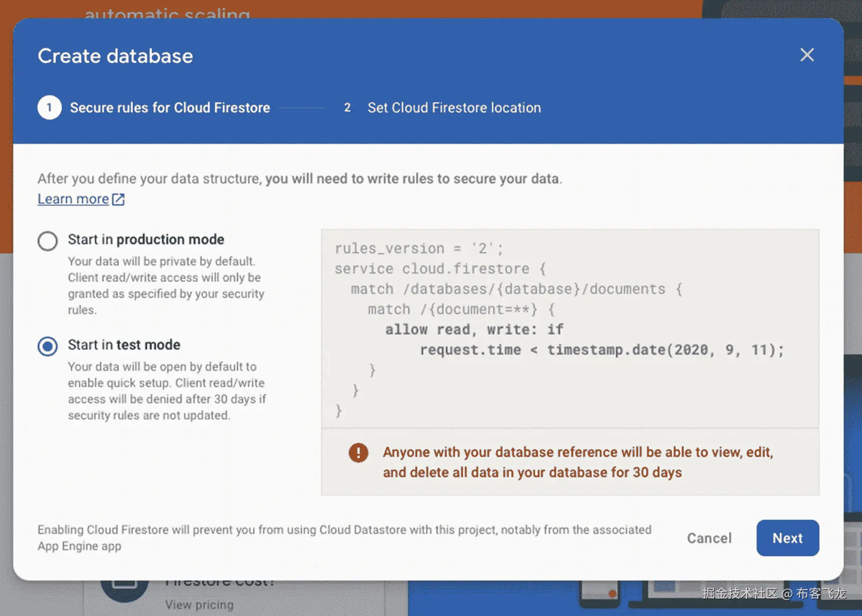Click the test mode description text

pos(167,391)
